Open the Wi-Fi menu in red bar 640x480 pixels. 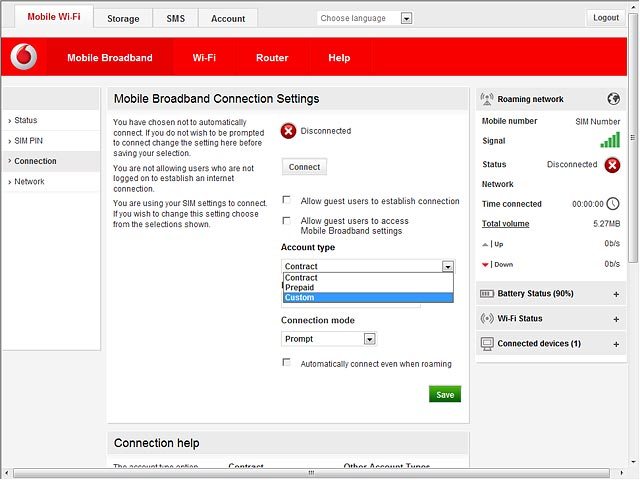pyautogui.click(x=204, y=58)
